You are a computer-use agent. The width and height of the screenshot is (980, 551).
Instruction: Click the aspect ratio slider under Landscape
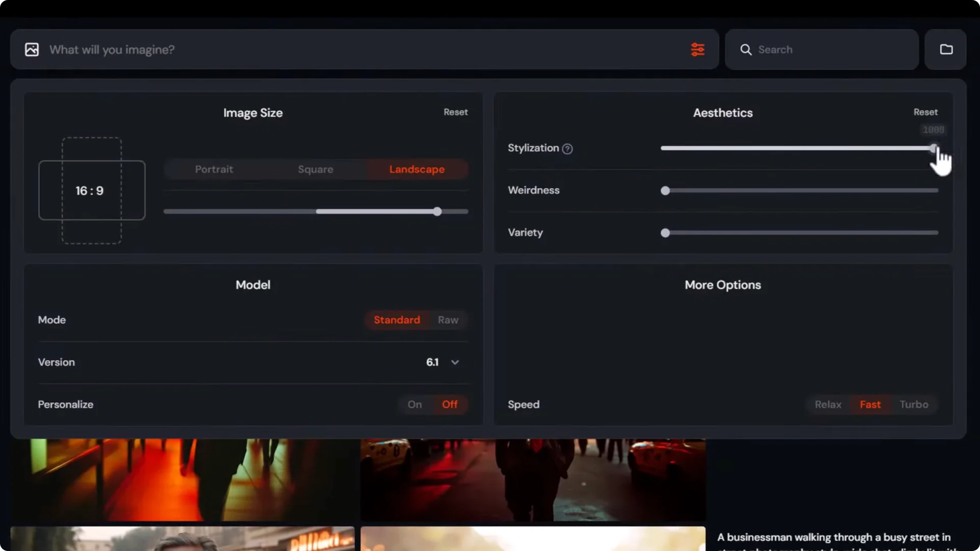click(437, 211)
